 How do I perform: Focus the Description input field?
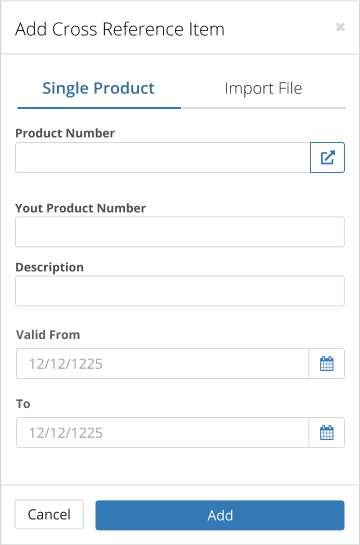coord(180,291)
